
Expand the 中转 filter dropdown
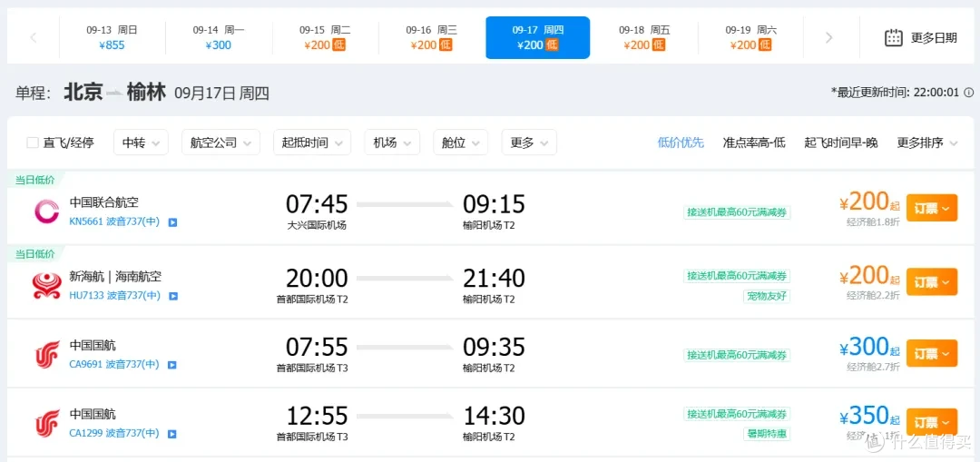coord(141,143)
